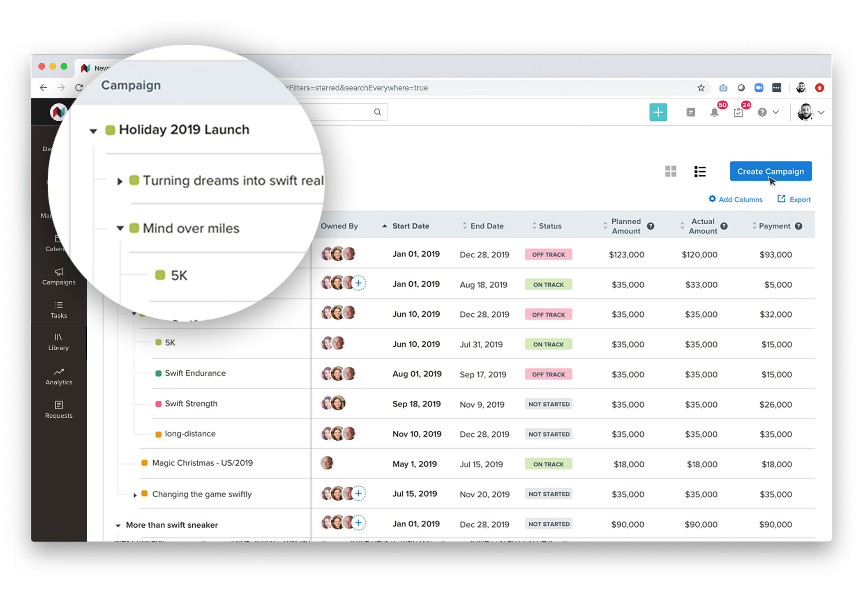Image resolution: width=863 pixels, height=616 pixels.
Task: Open Requests in sidebar
Action: [x=59, y=409]
